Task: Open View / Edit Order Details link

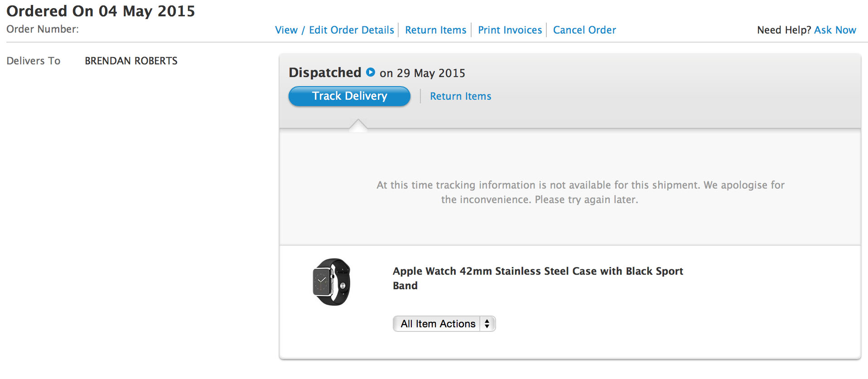Action: point(334,30)
